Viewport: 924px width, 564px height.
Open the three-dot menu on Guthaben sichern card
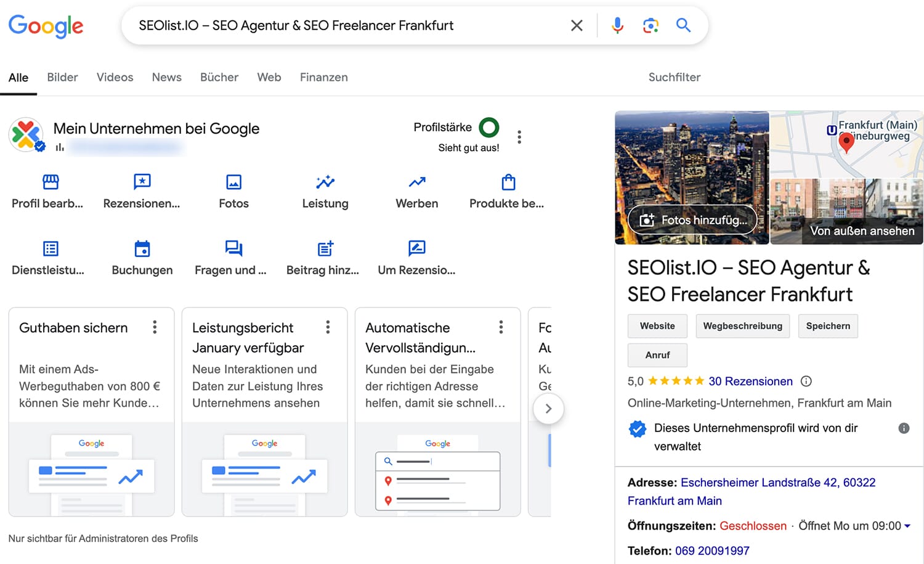tap(155, 327)
